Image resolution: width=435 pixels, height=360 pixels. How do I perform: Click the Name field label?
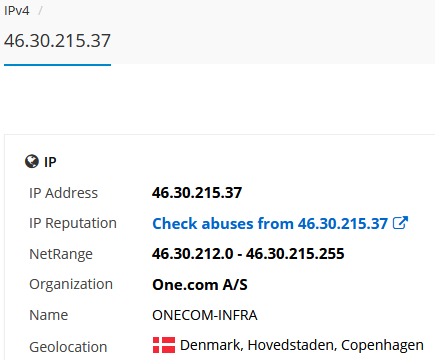[x=49, y=315]
